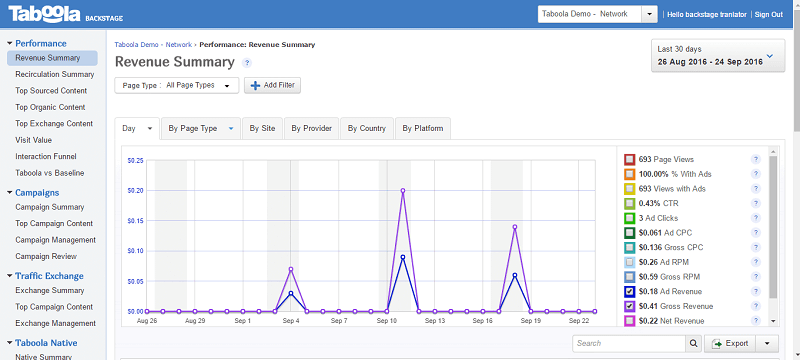Click the help icon for Ad Revenue
The height and width of the screenshot is (360, 800).
[756, 292]
